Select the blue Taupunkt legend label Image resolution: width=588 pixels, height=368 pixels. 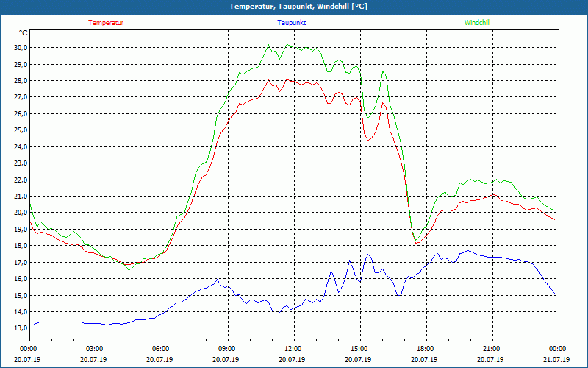292,23
